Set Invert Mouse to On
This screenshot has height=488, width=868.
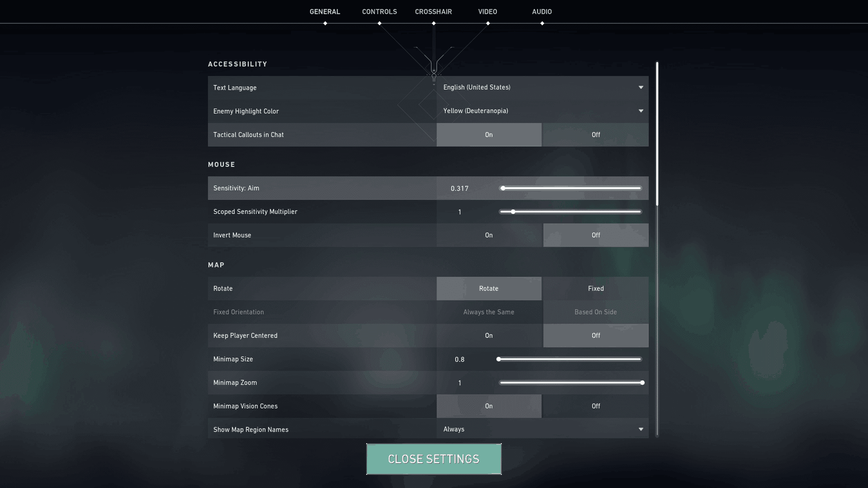[489, 235]
